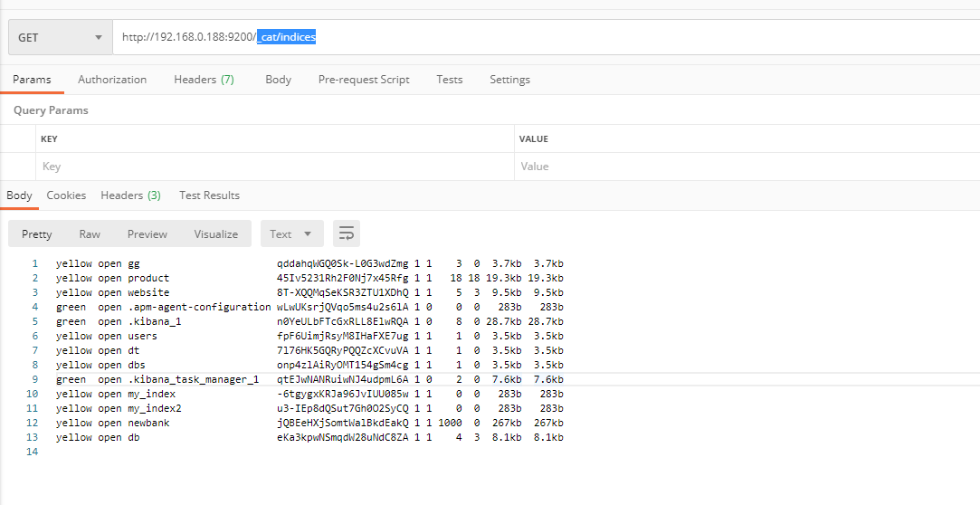This screenshot has width=980, height=505.
Task: Select the Preview view button
Action: point(147,233)
